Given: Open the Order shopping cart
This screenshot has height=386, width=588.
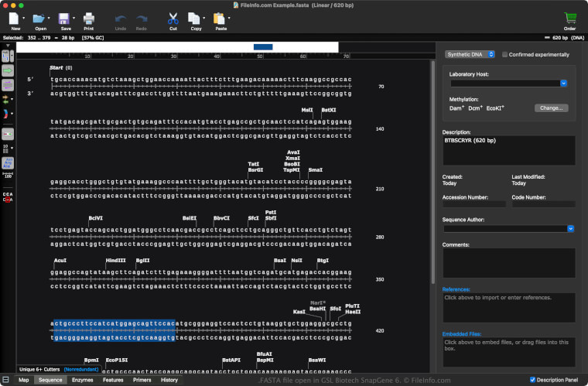Looking at the screenshot, I should coord(570,18).
